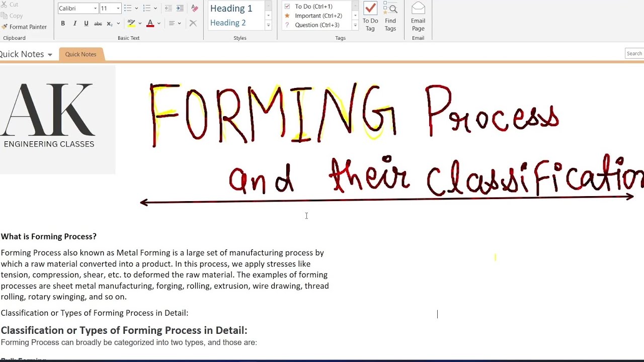
Task: Open the font color dropdown arrow
Action: point(158,23)
